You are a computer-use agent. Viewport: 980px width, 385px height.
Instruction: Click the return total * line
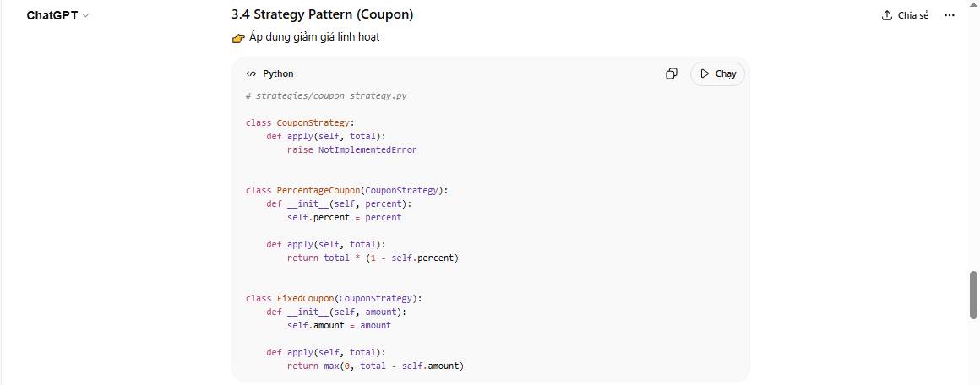[x=372, y=258]
